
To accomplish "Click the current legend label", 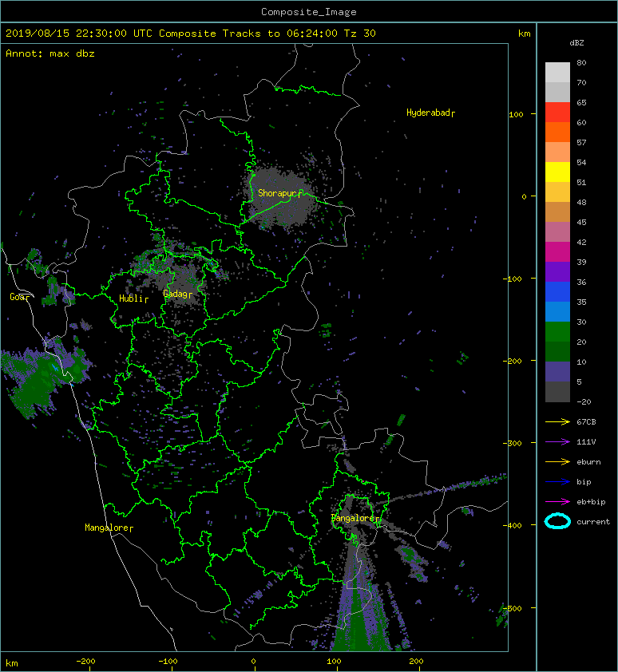I will coord(593,522).
